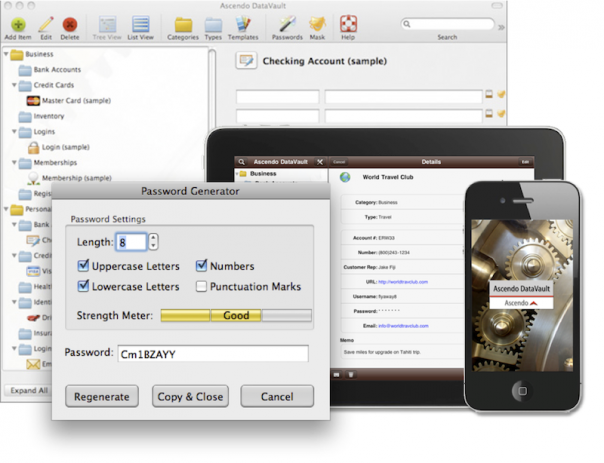Open Help lifebuoy icon
This screenshot has height=463, width=604.
[x=348, y=24]
